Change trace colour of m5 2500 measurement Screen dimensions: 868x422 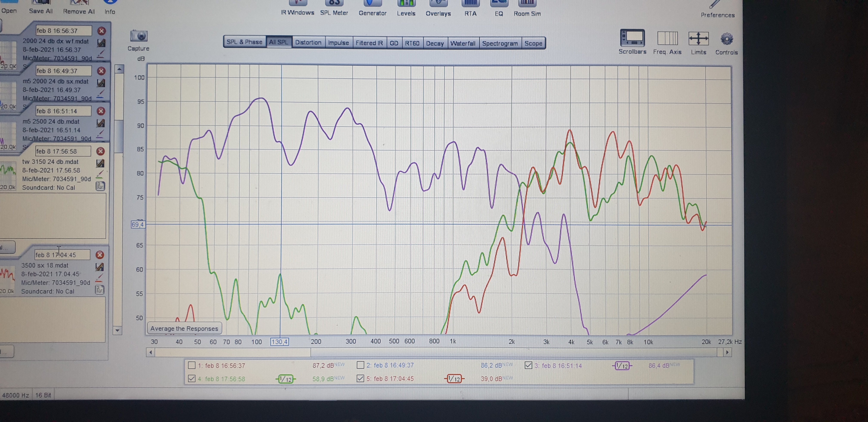(x=100, y=134)
